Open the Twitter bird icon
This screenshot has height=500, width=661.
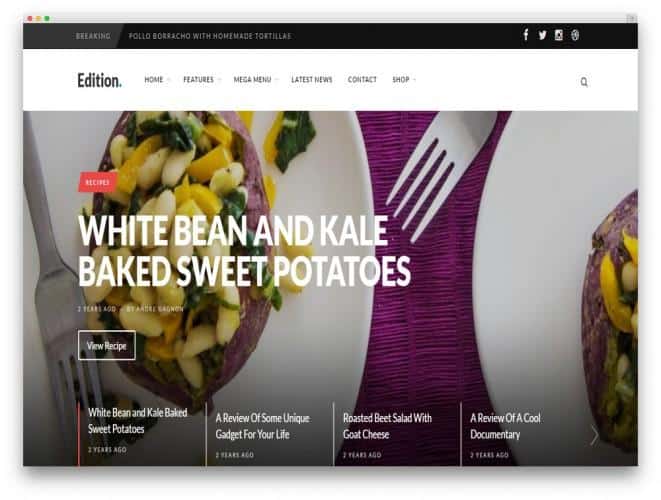click(542, 35)
